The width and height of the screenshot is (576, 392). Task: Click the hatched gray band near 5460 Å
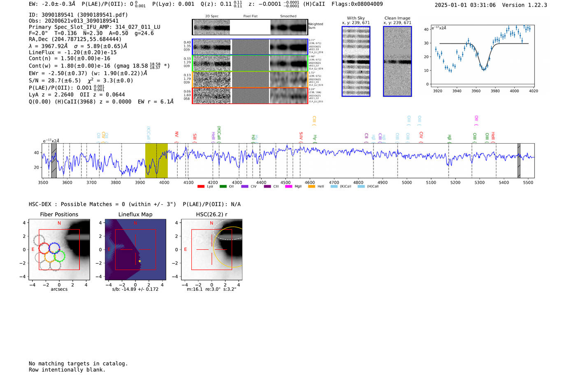pos(519,161)
